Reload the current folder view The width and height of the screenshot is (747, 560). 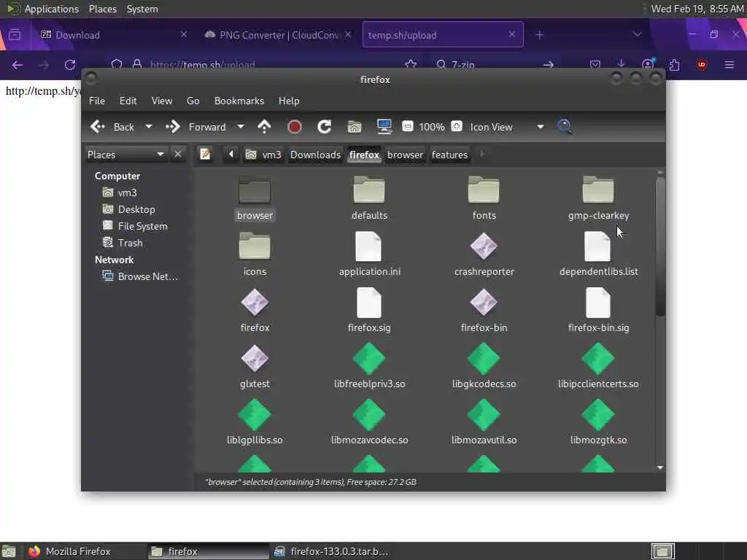click(x=325, y=127)
